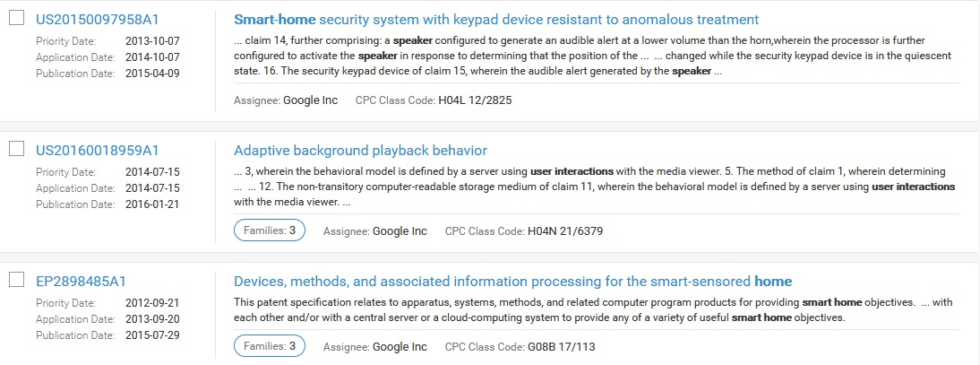Click Google Inc assignee of US20160018959A1
Screen dimensions: 980x365
pyautogui.click(x=400, y=231)
